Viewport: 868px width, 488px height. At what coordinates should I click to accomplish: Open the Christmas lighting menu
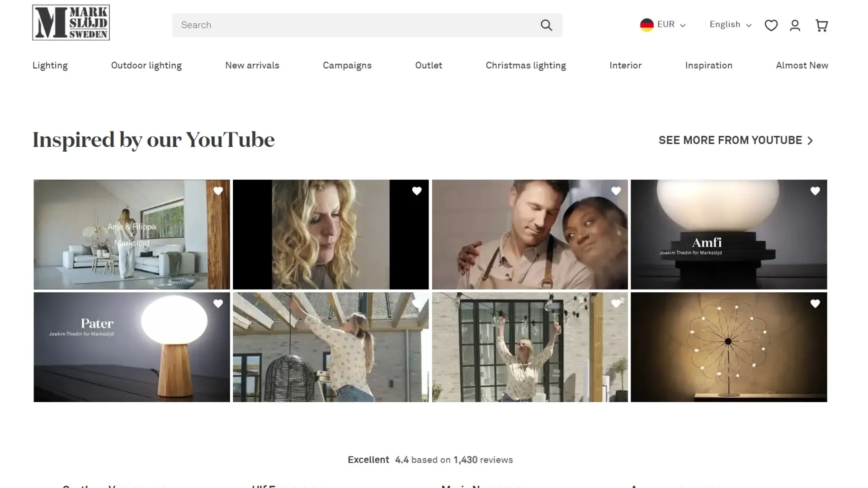[x=526, y=66]
